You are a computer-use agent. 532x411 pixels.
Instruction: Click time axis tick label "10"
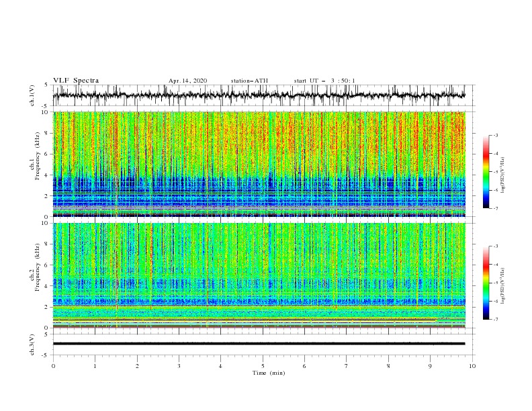click(x=472, y=366)
